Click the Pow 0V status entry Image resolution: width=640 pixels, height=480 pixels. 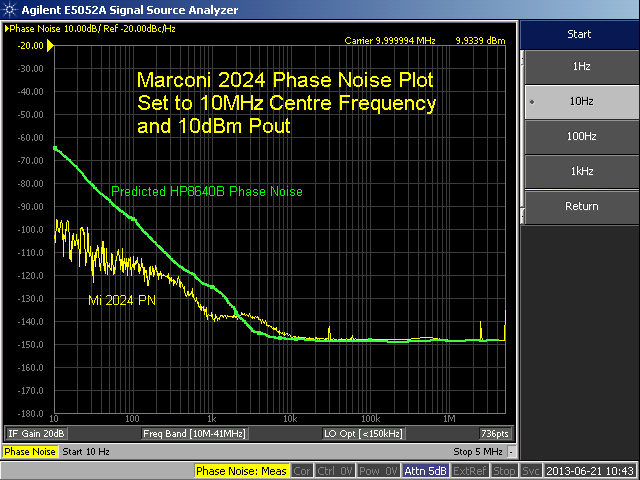pos(378,471)
